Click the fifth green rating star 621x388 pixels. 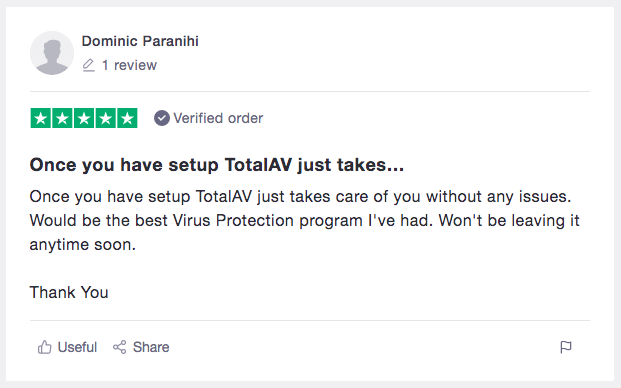[127, 118]
